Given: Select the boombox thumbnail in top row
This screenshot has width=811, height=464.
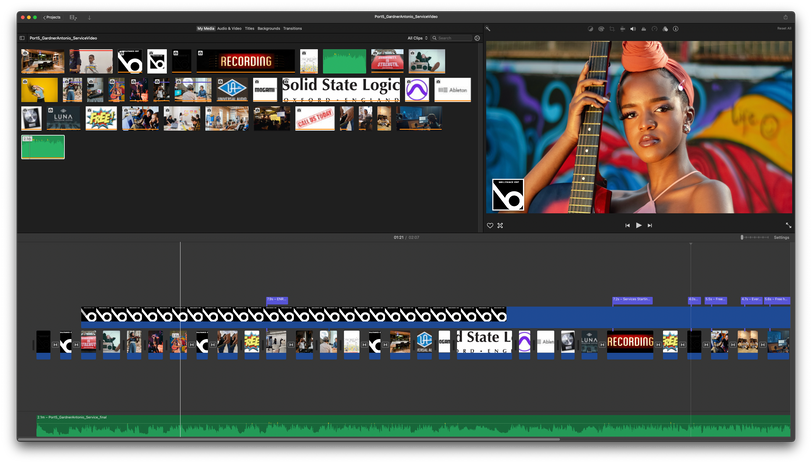Looking at the screenshot, I should [427, 61].
